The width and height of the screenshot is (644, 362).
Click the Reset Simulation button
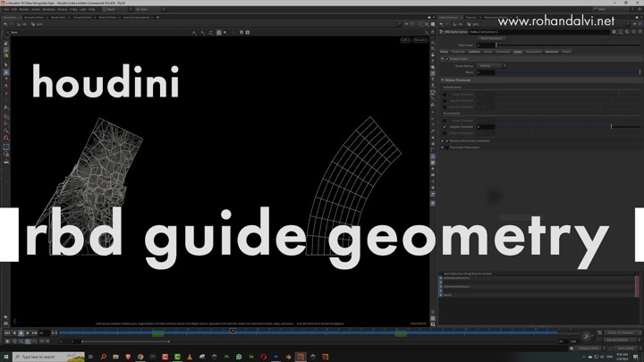[492, 38]
